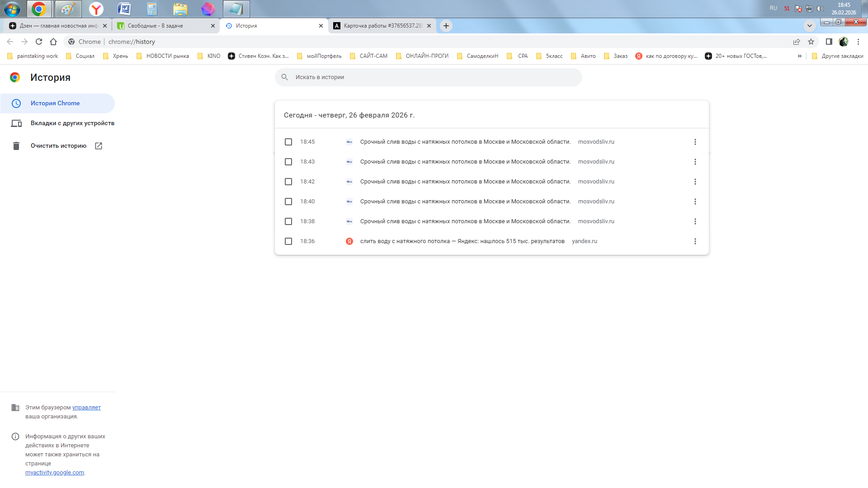Viewport: 868px width, 488px height.
Task: Bookmark this page with the star icon
Action: pos(811,42)
